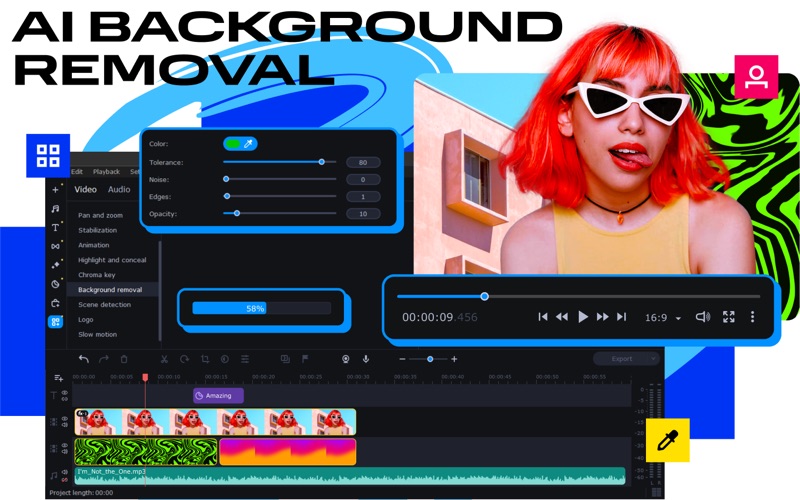The height and width of the screenshot is (500, 800).
Task: Click the eyedropper next to Color
Action: coord(249,144)
